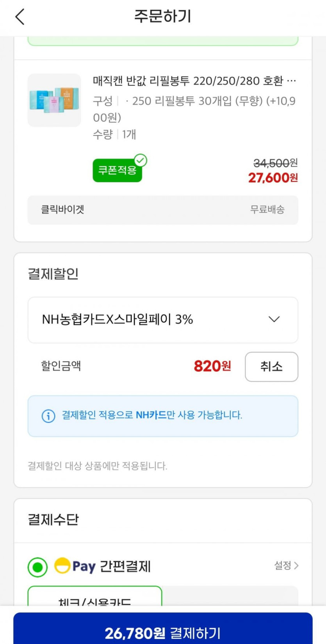326x644 pixels.
Task: Select the 체크/신용카드 tab
Action: (95, 597)
